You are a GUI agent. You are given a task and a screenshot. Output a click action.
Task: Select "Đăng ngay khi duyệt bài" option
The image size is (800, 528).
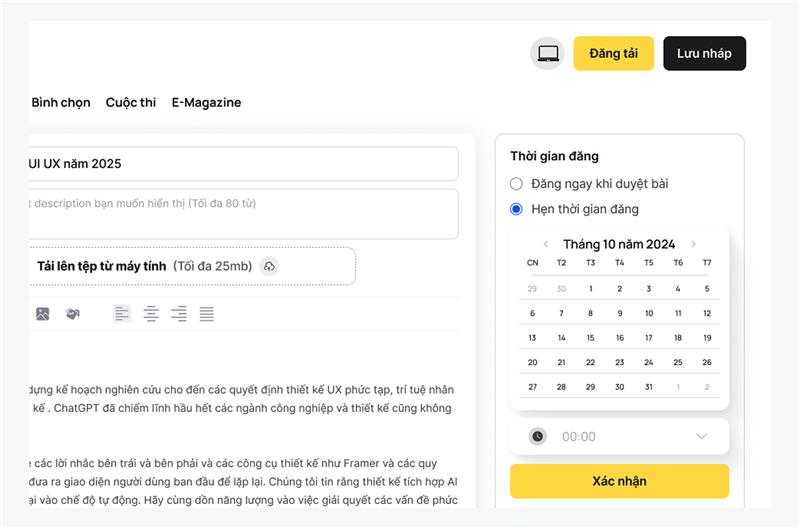(x=516, y=184)
